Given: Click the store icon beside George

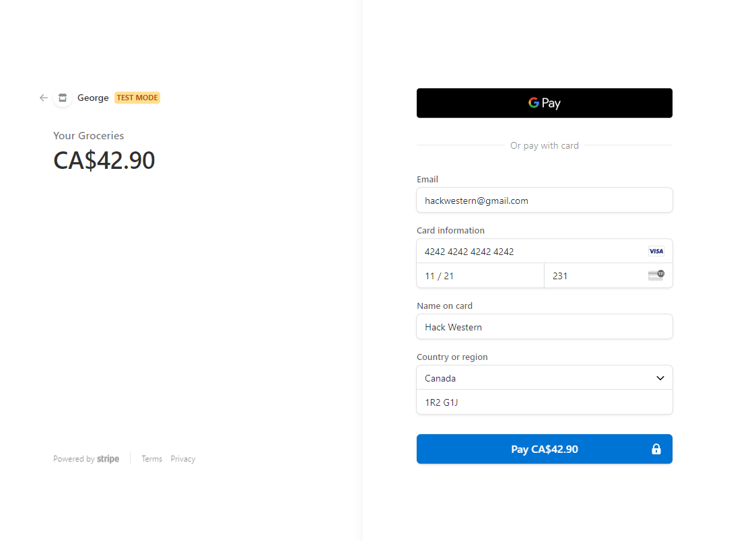Looking at the screenshot, I should 63,98.
